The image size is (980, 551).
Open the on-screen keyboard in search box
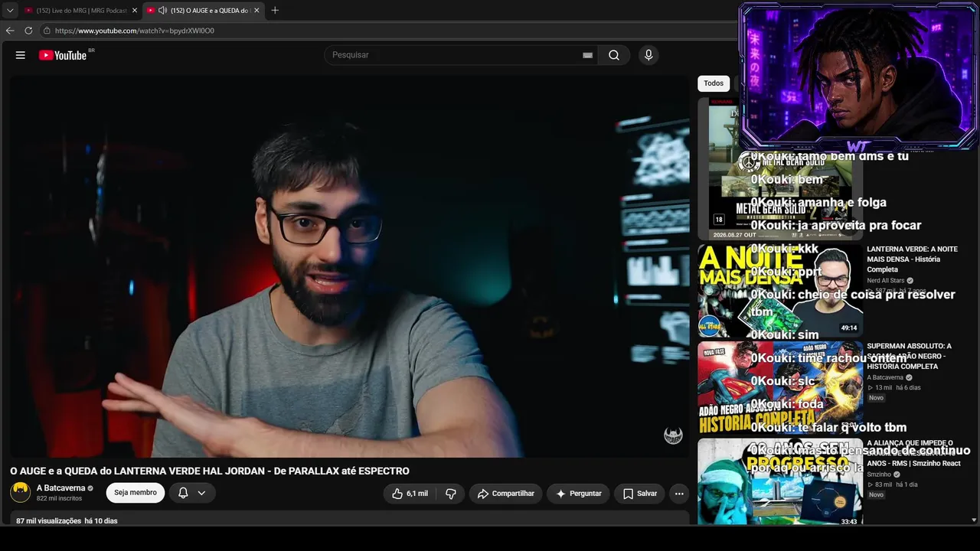pyautogui.click(x=587, y=55)
